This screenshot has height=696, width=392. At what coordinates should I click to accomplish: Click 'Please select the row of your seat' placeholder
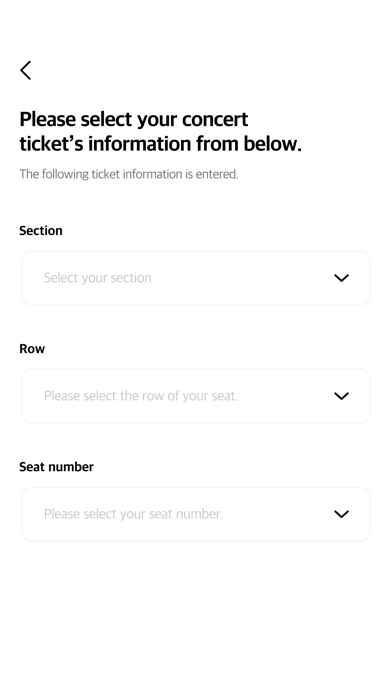coord(141,396)
